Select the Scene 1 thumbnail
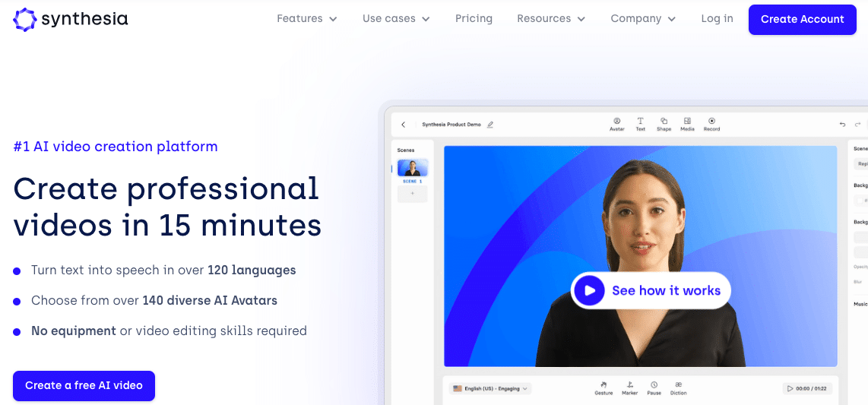Image resolution: width=868 pixels, height=405 pixels. pyautogui.click(x=413, y=168)
